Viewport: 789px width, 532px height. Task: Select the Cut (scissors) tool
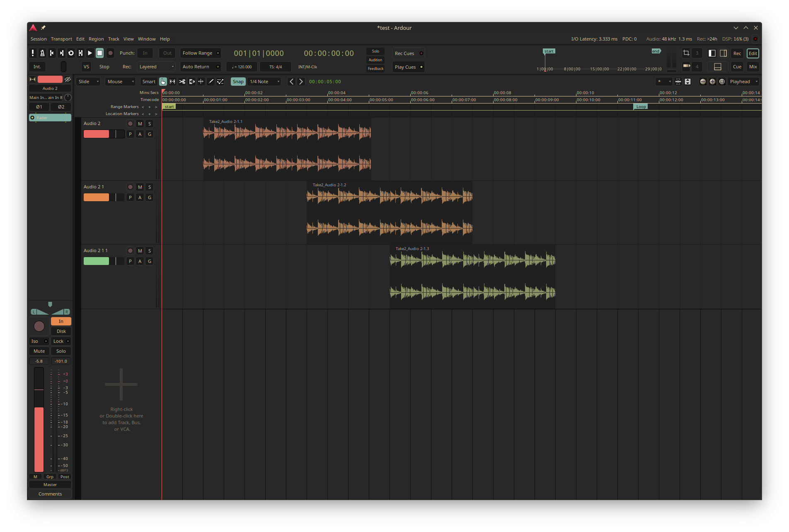click(x=182, y=82)
